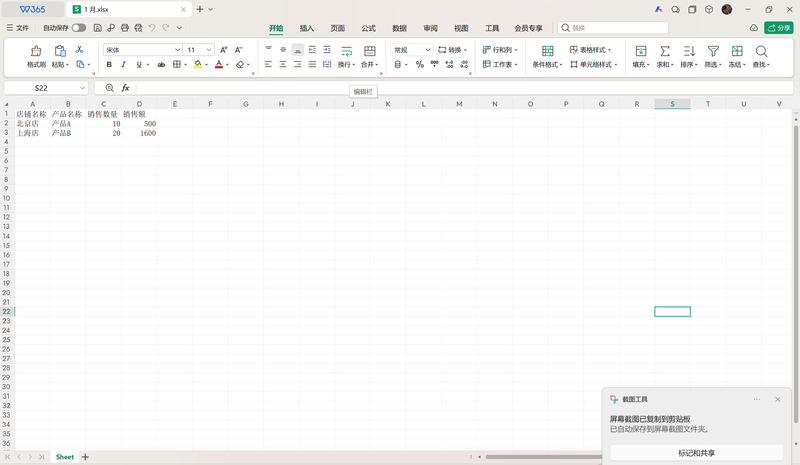Click the percent style icon
This screenshot has width=800, height=465.
pos(419,64)
